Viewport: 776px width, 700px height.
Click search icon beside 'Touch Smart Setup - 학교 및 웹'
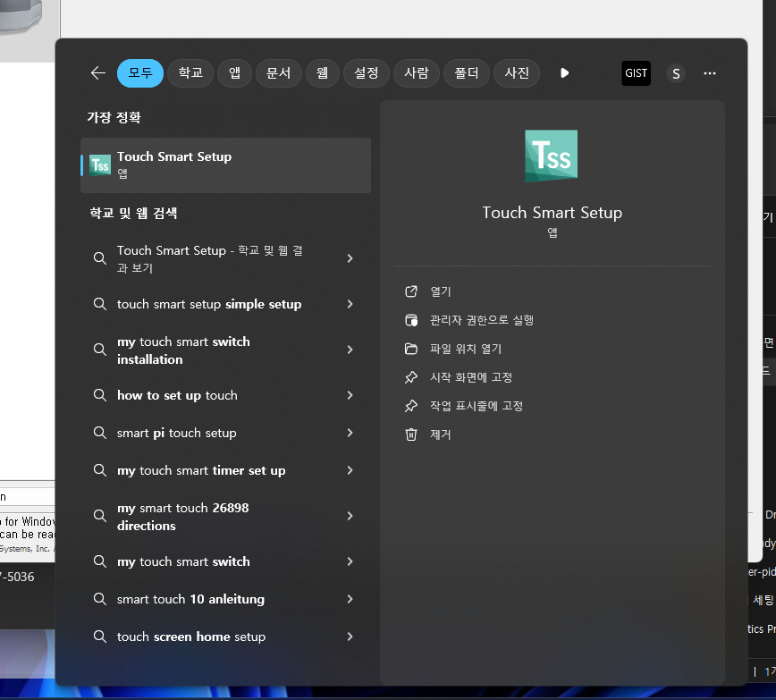point(100,258)
